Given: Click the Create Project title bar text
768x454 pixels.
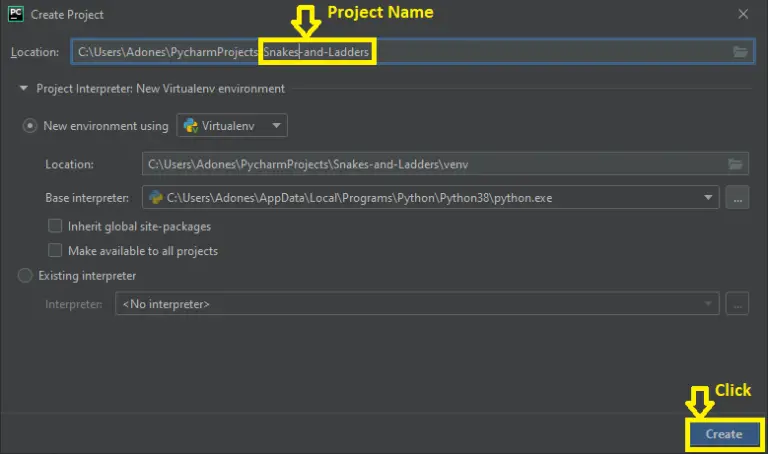Looking at the screenshot, I should click(x=67, y=15).
